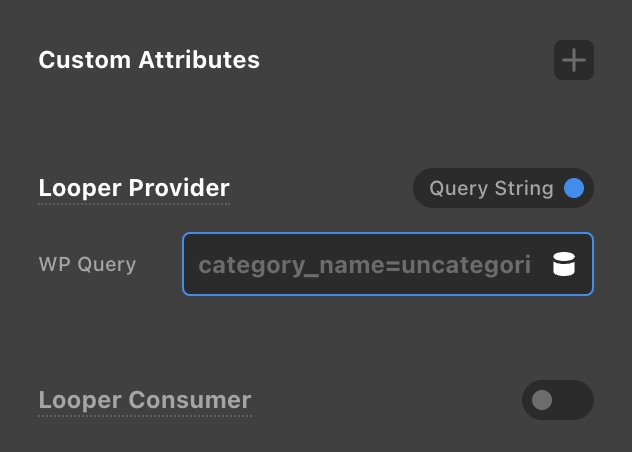
Task: Add a new custom attribute with plus icon
Action: pyautogui.click(x=573, y=60)
